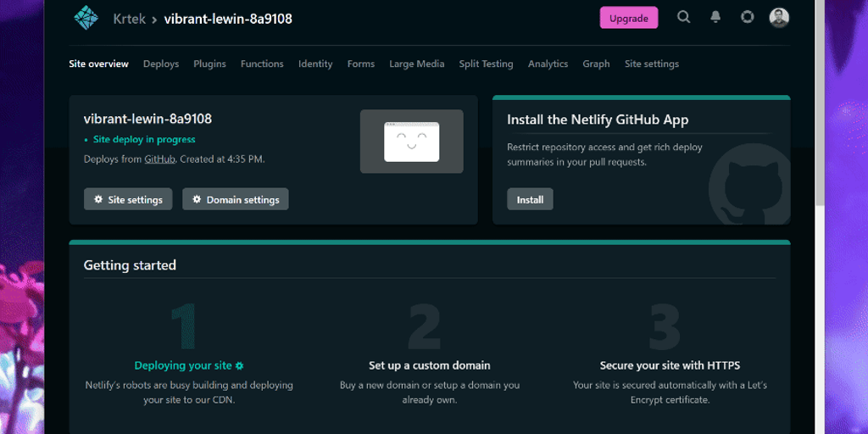Open the Large Media tab
This screenshot has height=434, width=868.
pyautogui.click(x=417, y=64)
